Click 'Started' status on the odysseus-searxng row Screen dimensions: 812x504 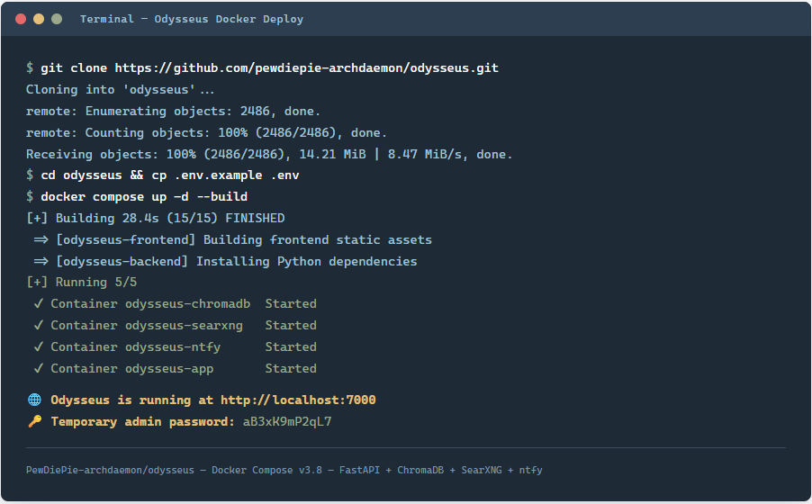[291, 325]
